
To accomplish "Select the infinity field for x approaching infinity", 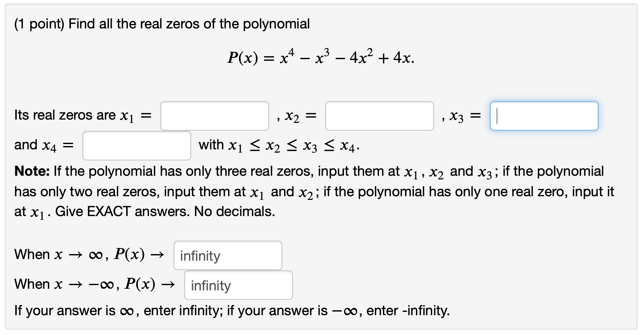I will coord(228,255).
